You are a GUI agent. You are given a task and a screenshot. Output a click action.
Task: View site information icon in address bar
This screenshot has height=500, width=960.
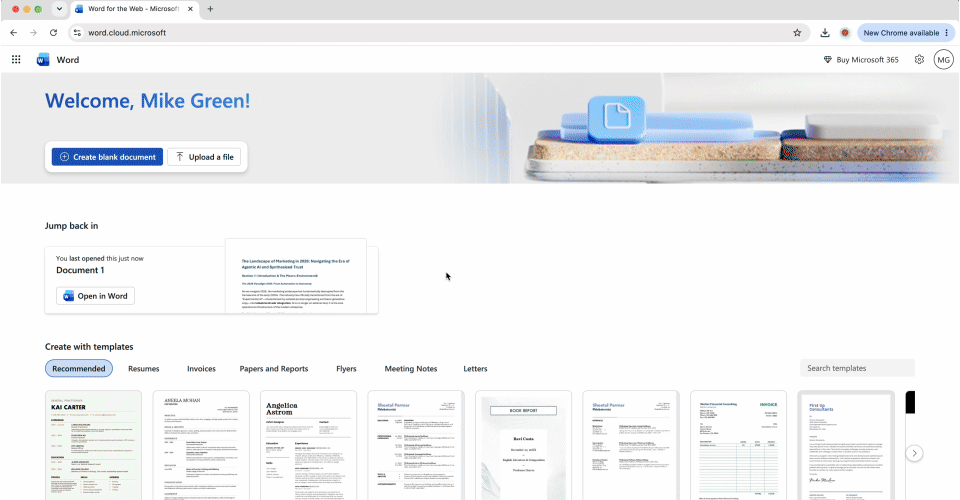point(77,32)
